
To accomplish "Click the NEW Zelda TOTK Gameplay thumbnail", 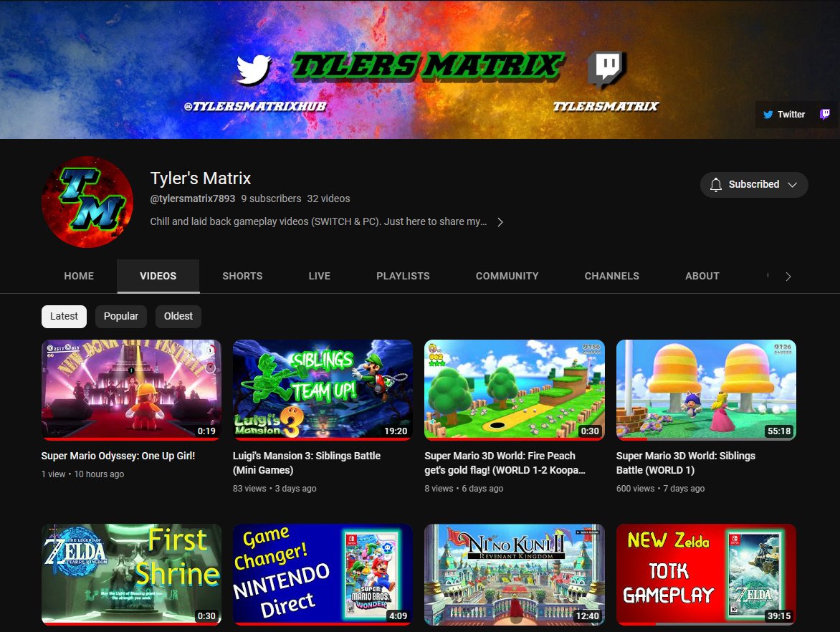I will click(x=706, y=574).
